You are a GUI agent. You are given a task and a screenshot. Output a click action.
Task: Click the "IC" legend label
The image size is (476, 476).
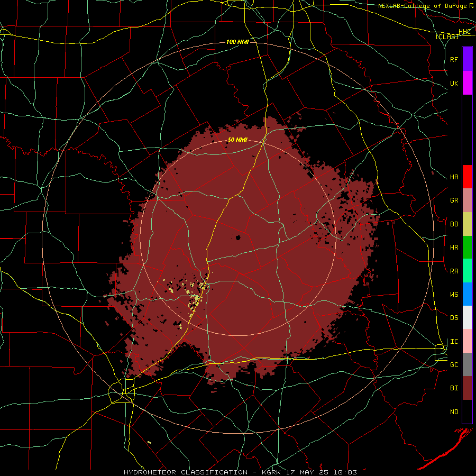point(454,342)
